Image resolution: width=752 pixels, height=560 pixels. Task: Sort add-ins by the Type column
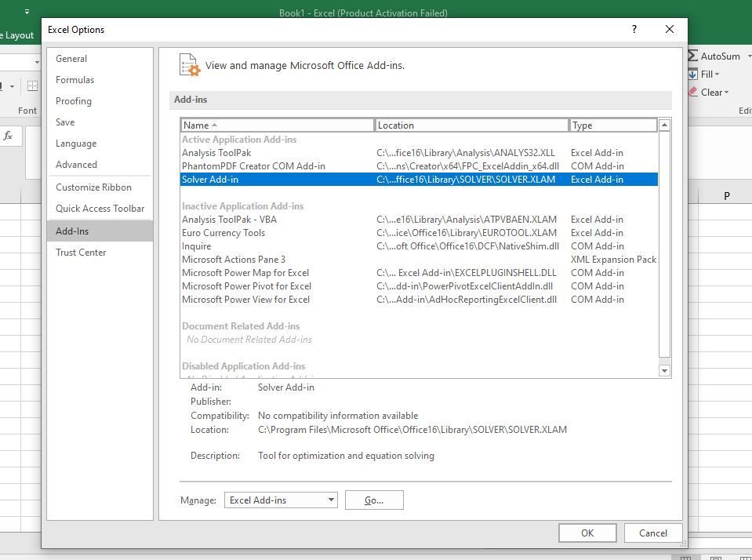coord(613,125)
